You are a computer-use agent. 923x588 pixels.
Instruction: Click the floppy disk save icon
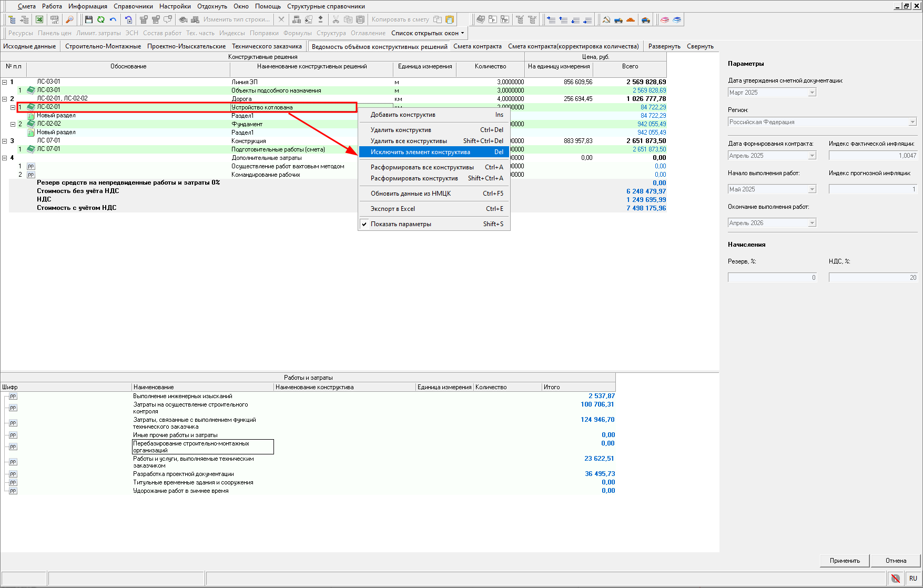click(x=88, y=19)
